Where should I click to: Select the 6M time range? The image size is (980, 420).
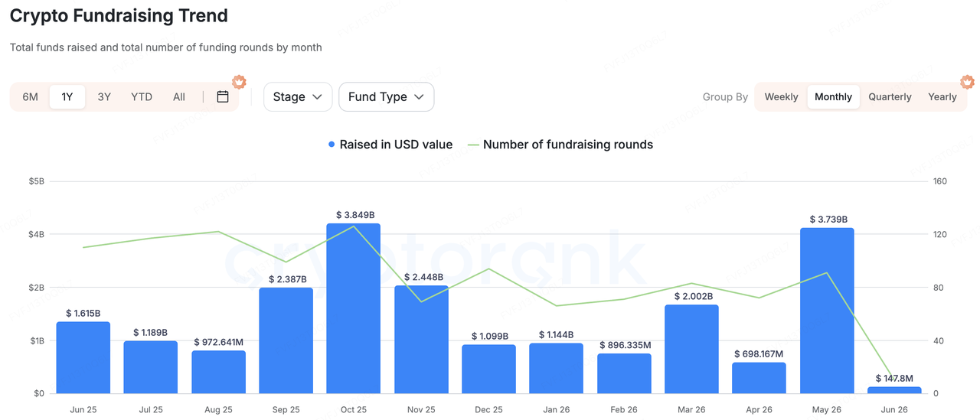tap(31, 97)
